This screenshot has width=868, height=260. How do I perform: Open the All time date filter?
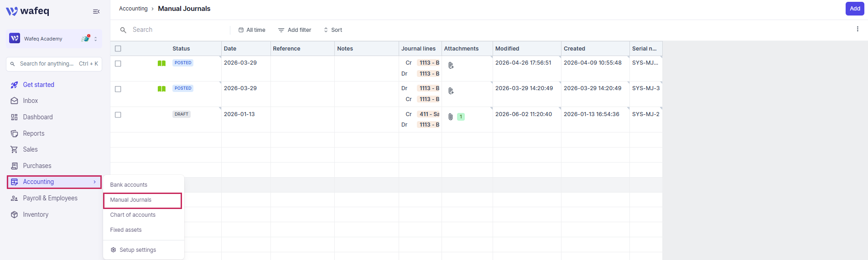tap(252, 30)
